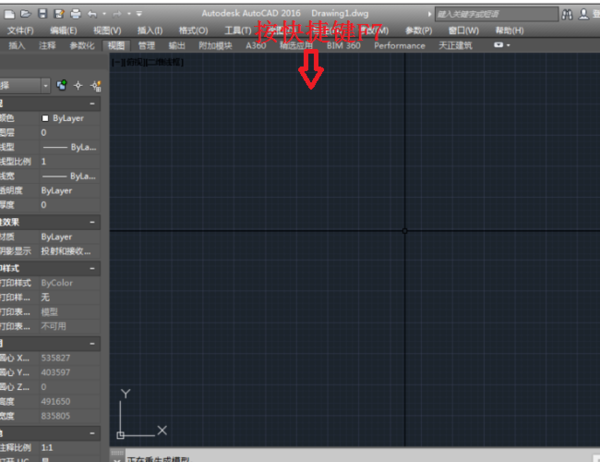Click the search keyword input field
This screenshot has height=462, width=600.
497,15
